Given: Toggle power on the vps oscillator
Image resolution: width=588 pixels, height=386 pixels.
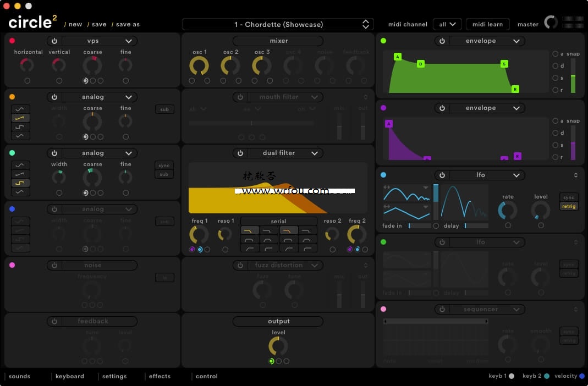Looking at the screenshot, I should click(54, 41).
